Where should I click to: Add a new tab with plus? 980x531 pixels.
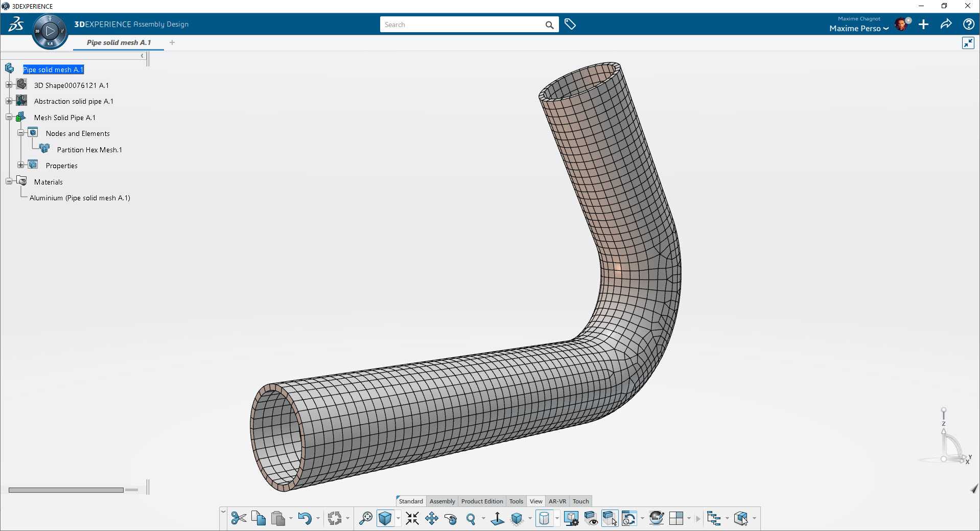[x=172, y=42]
